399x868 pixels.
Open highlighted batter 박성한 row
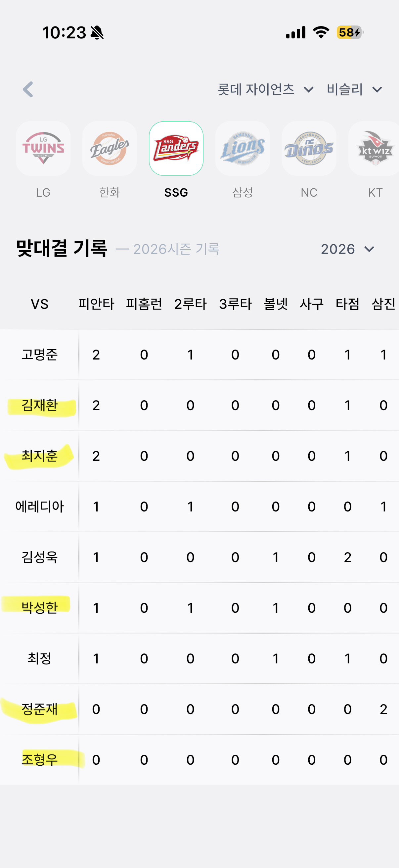click(199, 608)
